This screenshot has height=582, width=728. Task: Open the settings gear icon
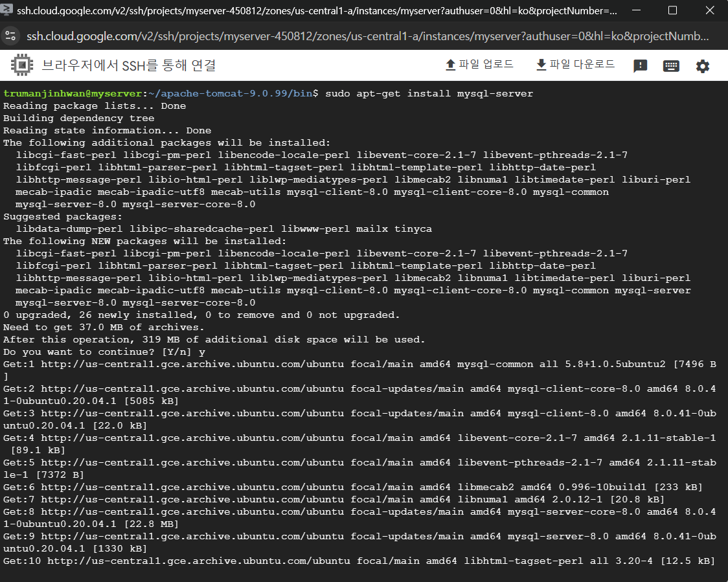[703, 66]
